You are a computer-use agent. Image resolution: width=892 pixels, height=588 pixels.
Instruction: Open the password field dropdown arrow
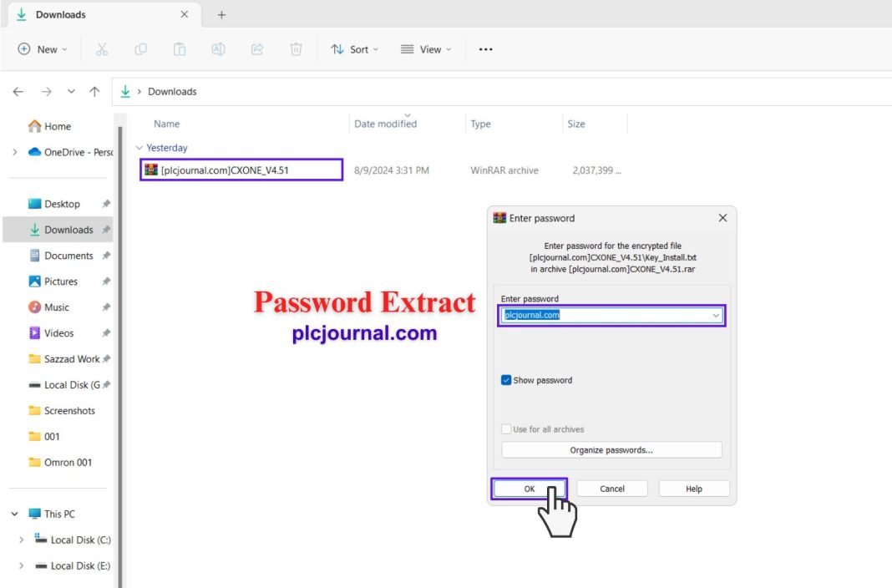pos(716,316)
